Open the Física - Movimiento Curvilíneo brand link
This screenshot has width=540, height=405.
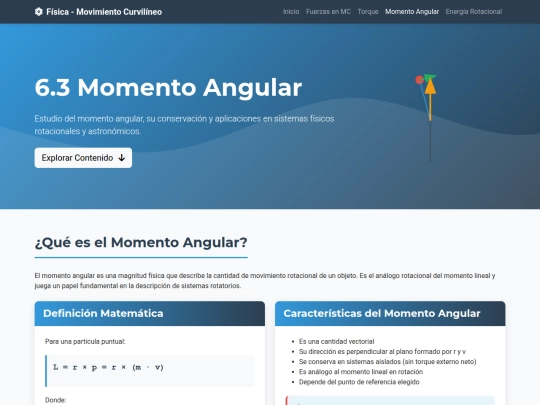coord(98,12)
